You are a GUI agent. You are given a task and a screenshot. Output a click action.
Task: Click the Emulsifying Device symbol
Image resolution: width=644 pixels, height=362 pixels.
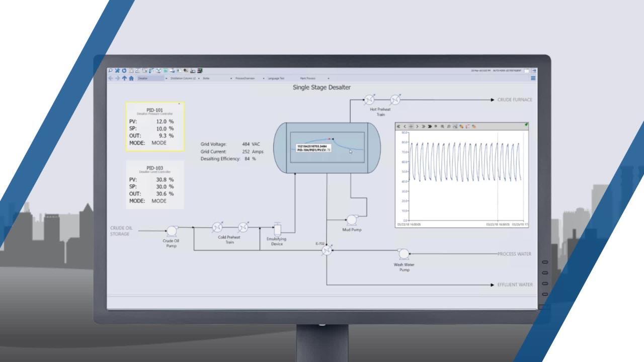(x=277, y=228)
